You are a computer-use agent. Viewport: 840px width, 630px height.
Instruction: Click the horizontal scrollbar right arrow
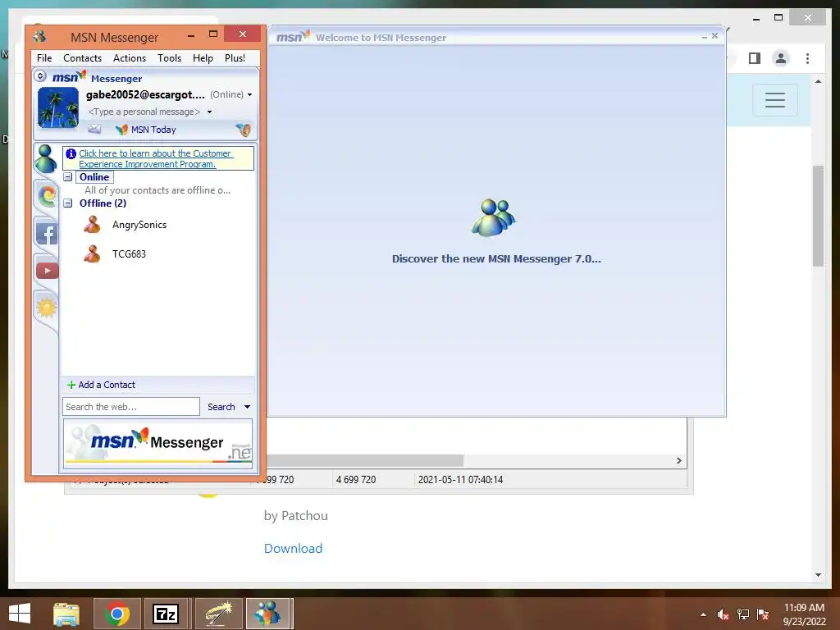click(678, 460)
